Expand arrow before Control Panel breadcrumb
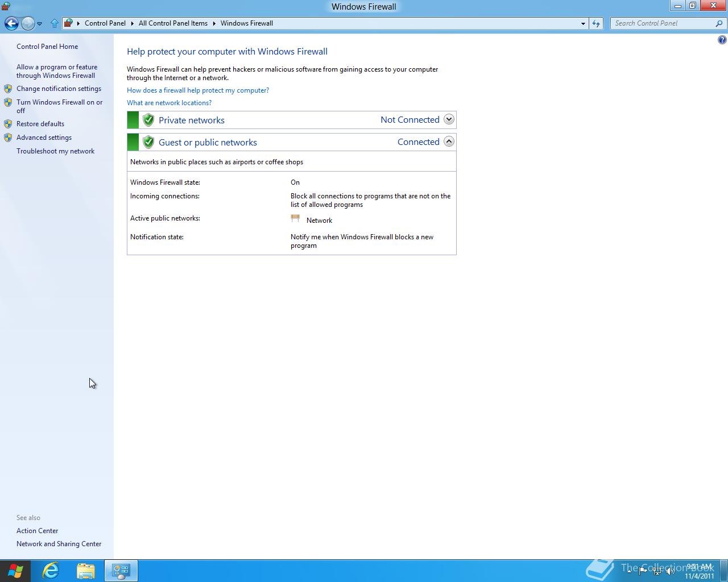728x582 pixels. (78, 23)
